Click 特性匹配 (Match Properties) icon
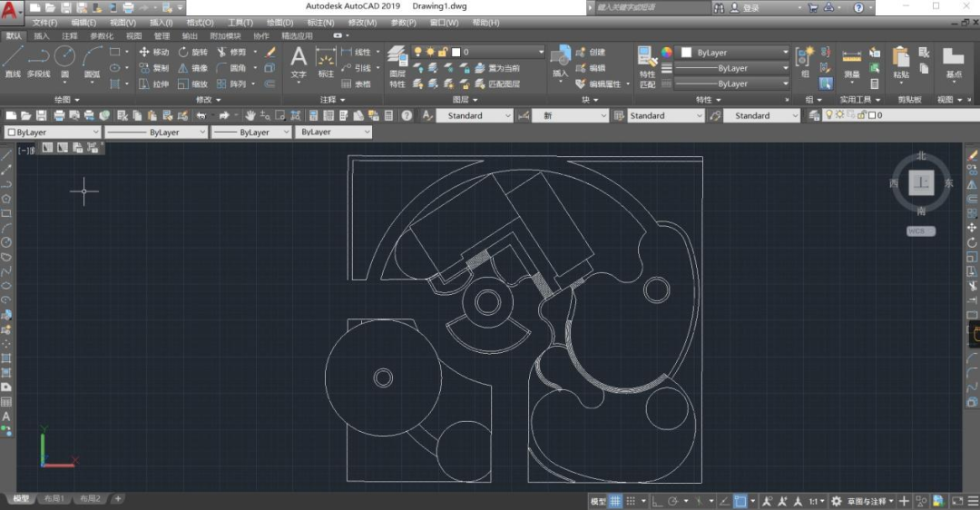 coord(648,66)
